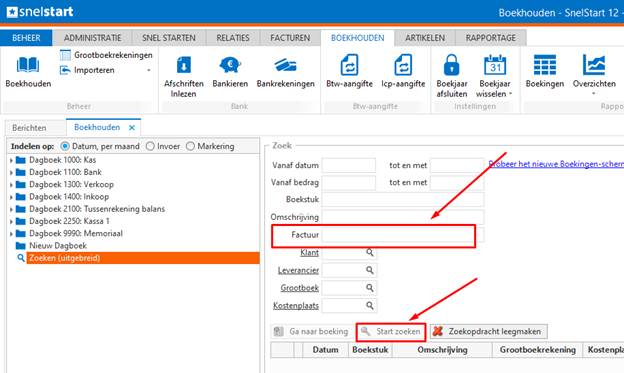Expand Dagboek 1400: Inkoop
Viewport: 624px width, 373px height.
point(11,197)
